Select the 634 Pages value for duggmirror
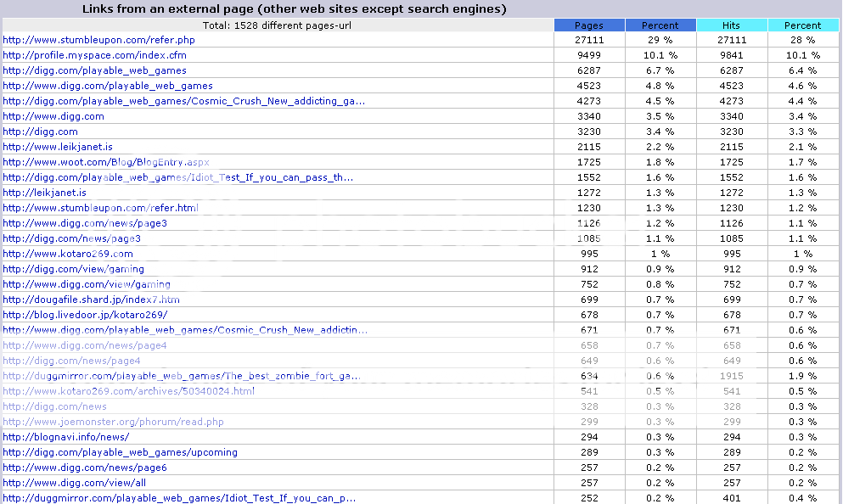 (x=589, y=376)
